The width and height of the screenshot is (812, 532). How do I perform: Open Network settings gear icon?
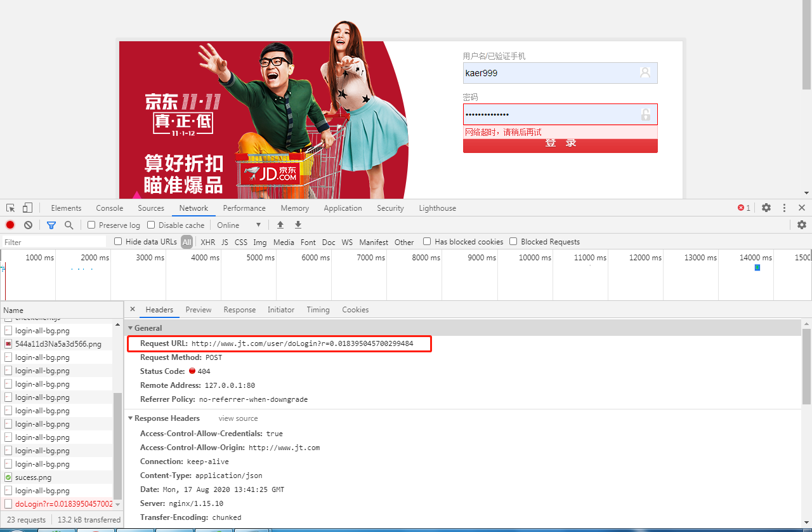click(802, 225)
